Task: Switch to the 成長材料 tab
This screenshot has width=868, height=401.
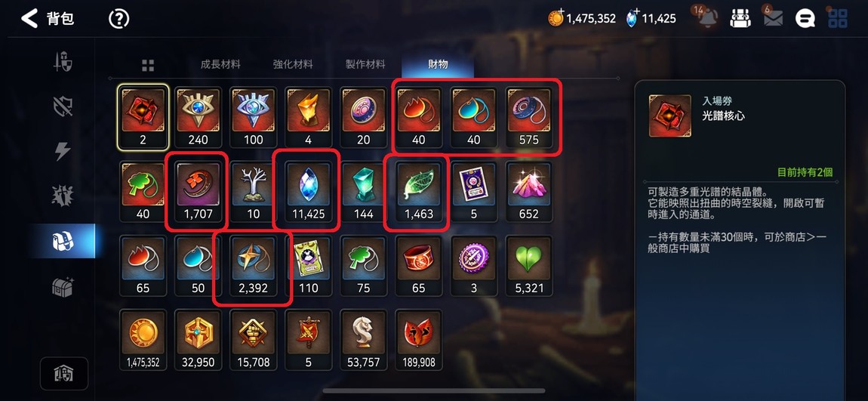Action: point(220,64)
